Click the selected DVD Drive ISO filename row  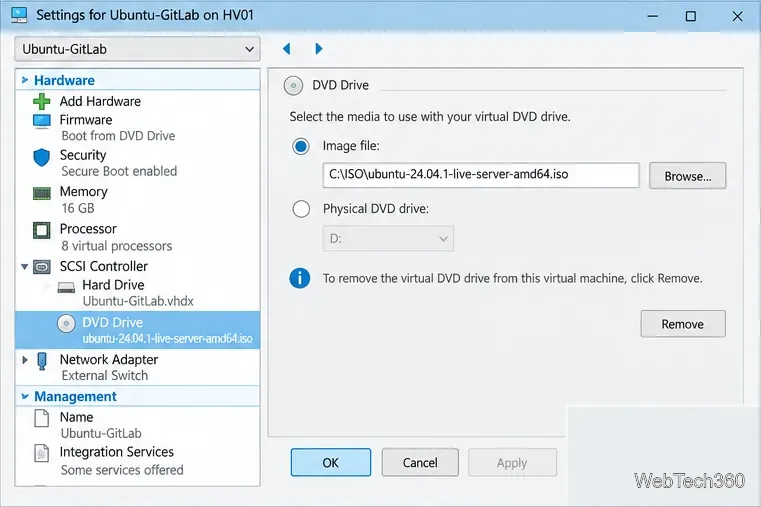click(167, 339)
